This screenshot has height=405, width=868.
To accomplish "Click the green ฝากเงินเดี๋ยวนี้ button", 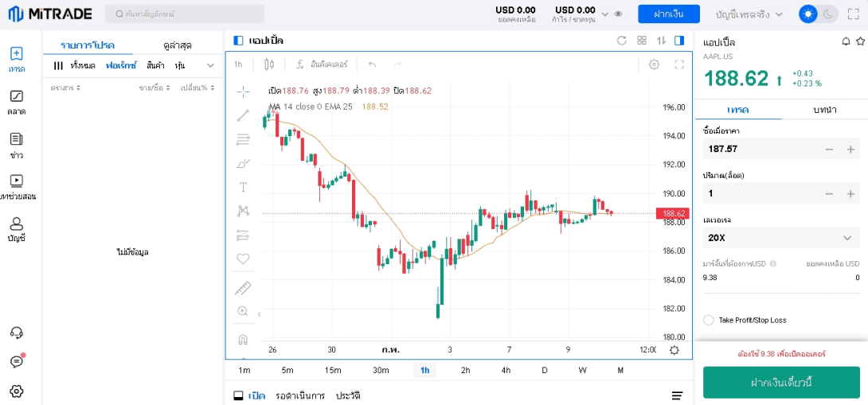I will [x=781, y=383].
